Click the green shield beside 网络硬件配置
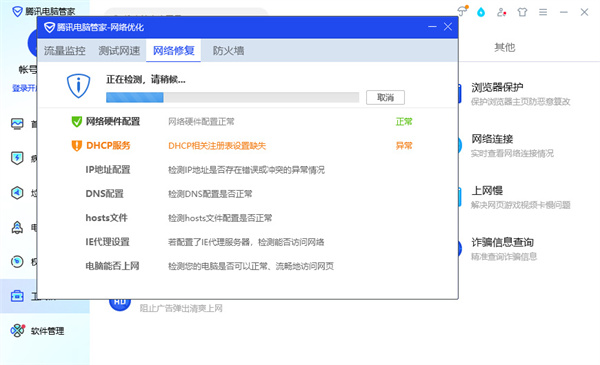Screen dimensions: 600x365 point(77,122)
